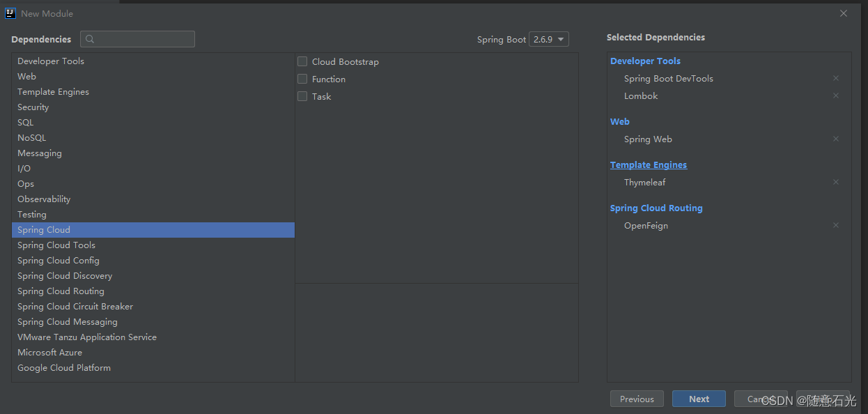868x414 pixels.
Task: Open Template Engines link in Selected Dependencies
Action: 649,165
